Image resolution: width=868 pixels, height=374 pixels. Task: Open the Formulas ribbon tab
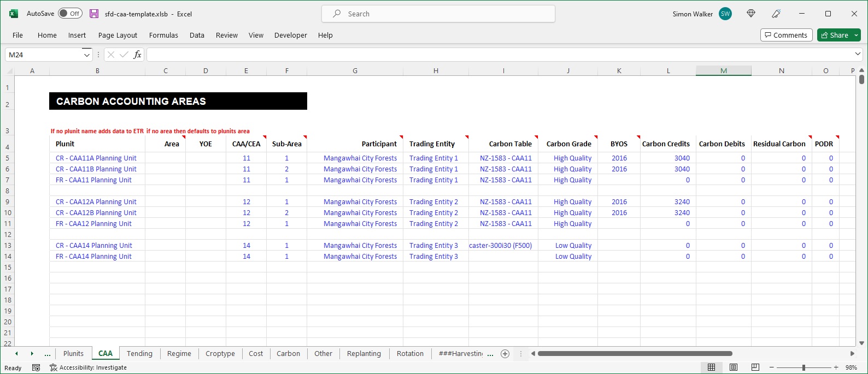click(163, 35)
